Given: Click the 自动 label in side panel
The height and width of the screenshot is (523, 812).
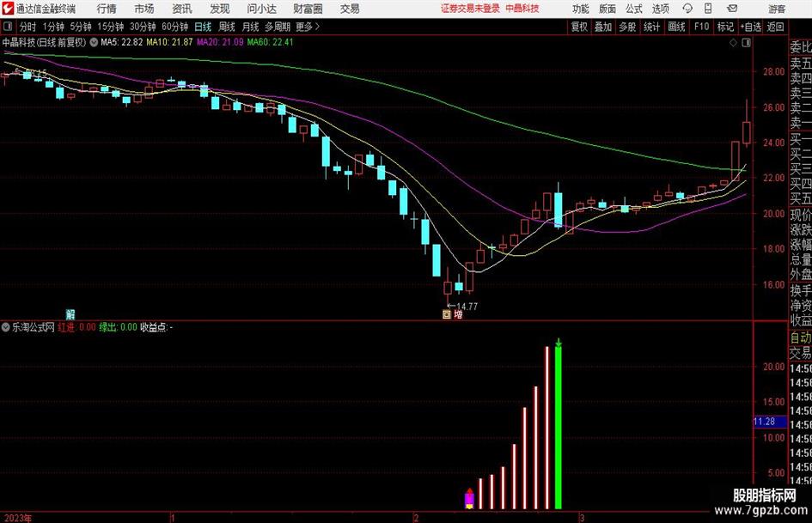Looking at the screenshot, I should [801, 338].
